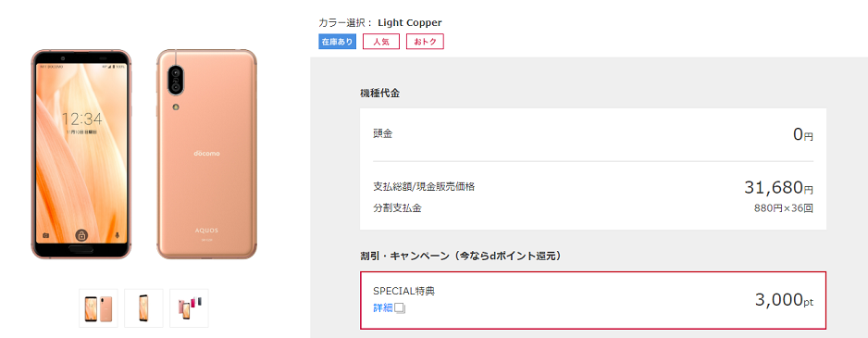868x338 pixels.
Task: Click the 12:34 clock on phone display
Action: click(x=81, y=119)
